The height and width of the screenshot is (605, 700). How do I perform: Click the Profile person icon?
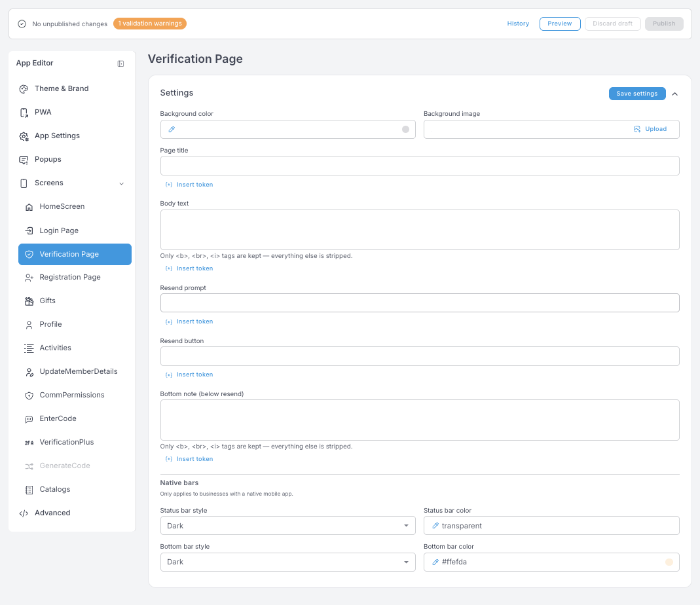point(29,325)
